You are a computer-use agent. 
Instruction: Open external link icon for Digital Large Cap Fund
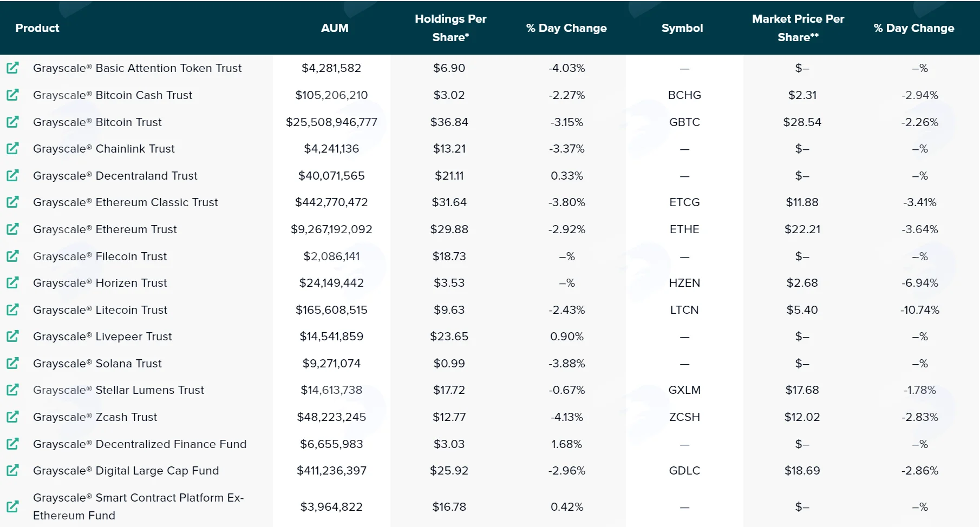click(x=12, y=471)
